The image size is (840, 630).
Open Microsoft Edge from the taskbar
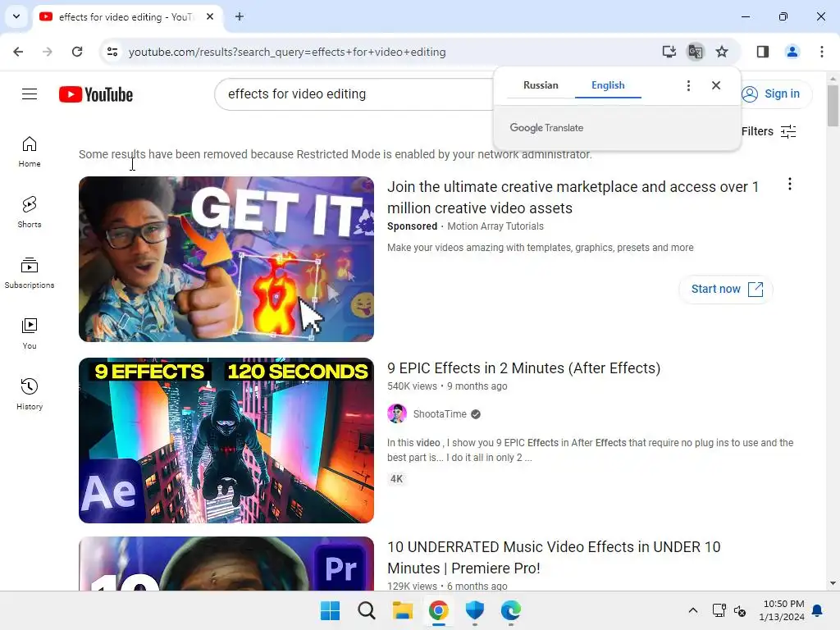[x=510, y=610]
